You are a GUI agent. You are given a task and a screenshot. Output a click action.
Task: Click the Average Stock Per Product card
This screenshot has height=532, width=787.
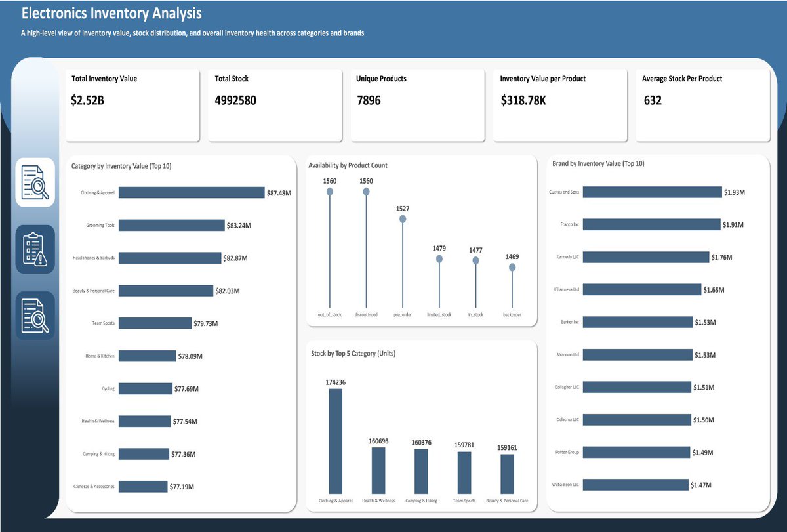pos(702,105)
